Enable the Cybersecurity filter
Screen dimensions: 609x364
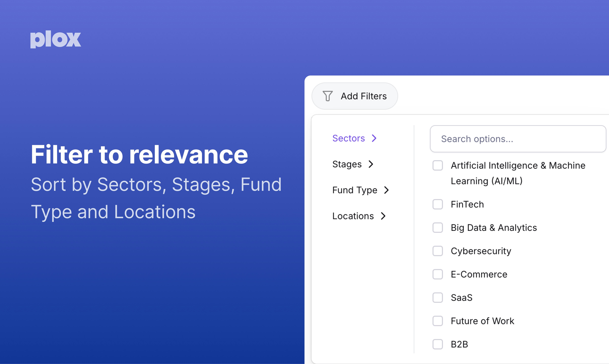pyautogui.click(x=438, y=251)
